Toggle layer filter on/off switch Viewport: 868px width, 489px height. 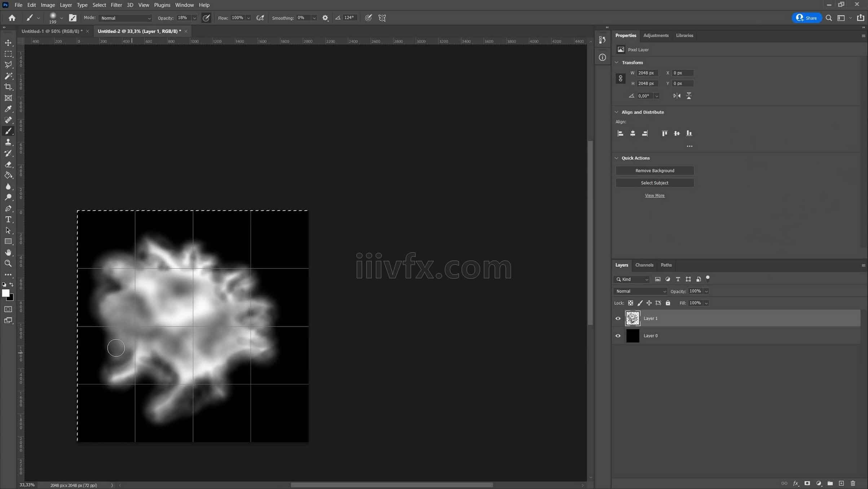click(x=708, y=278)
